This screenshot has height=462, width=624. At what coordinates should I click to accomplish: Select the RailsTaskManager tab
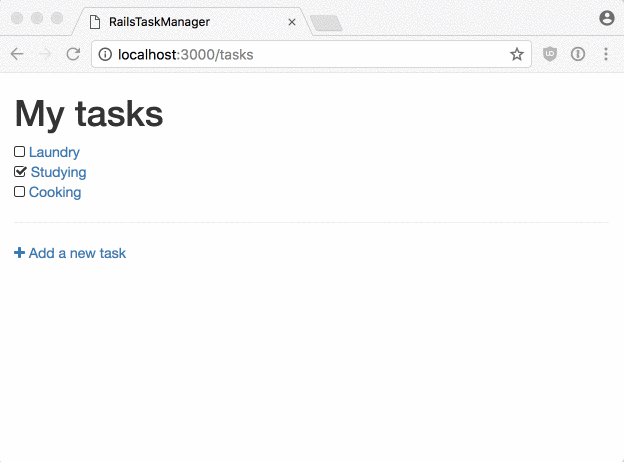tap(191, 22)
